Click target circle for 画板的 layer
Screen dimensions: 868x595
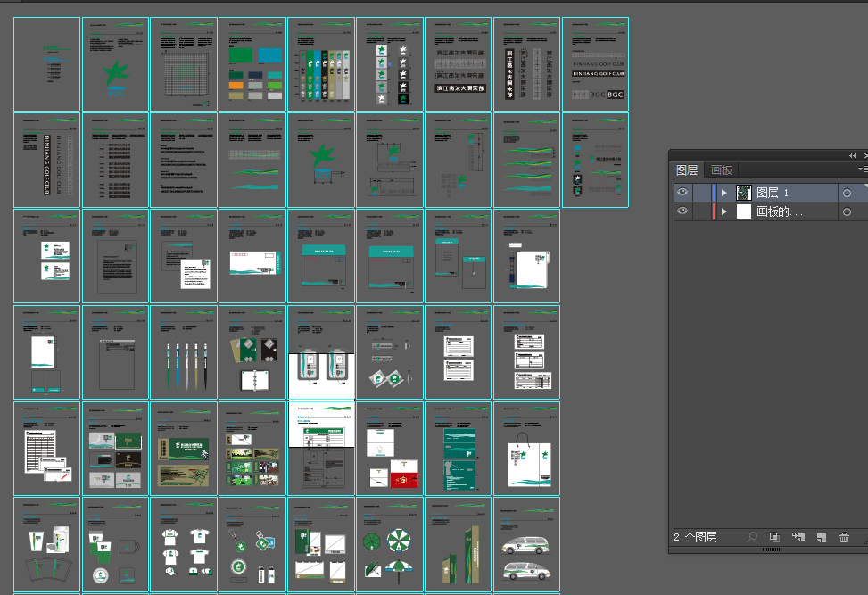(x=847, y=211)
